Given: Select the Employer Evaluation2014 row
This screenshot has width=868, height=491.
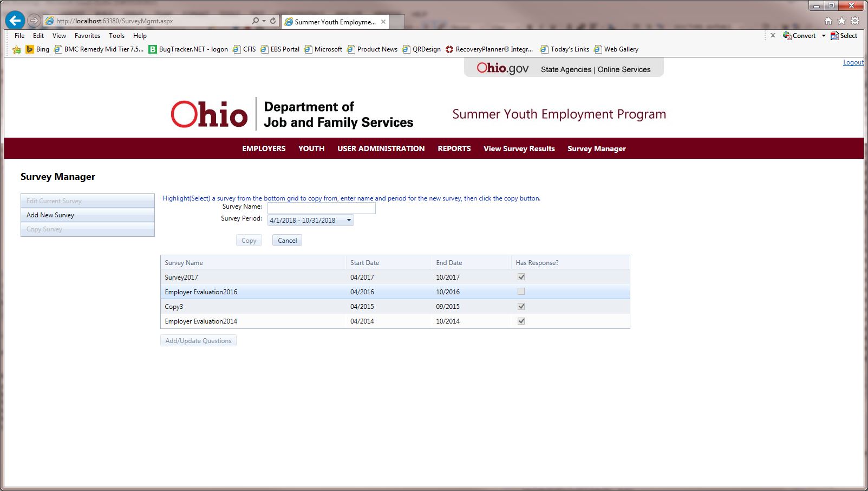Looking at the screenshot, I should [395, 321].
